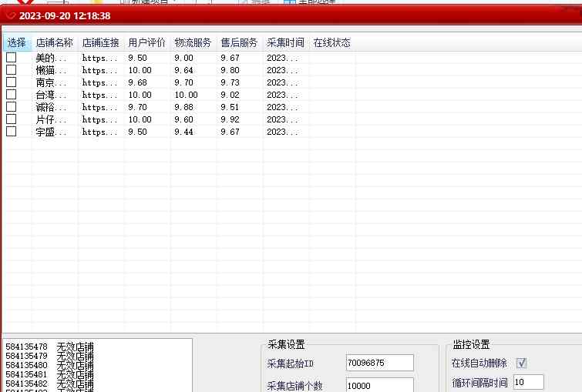Click the red heart icon in title bar
Screen dimensions: 582x392
click(11, 15)
